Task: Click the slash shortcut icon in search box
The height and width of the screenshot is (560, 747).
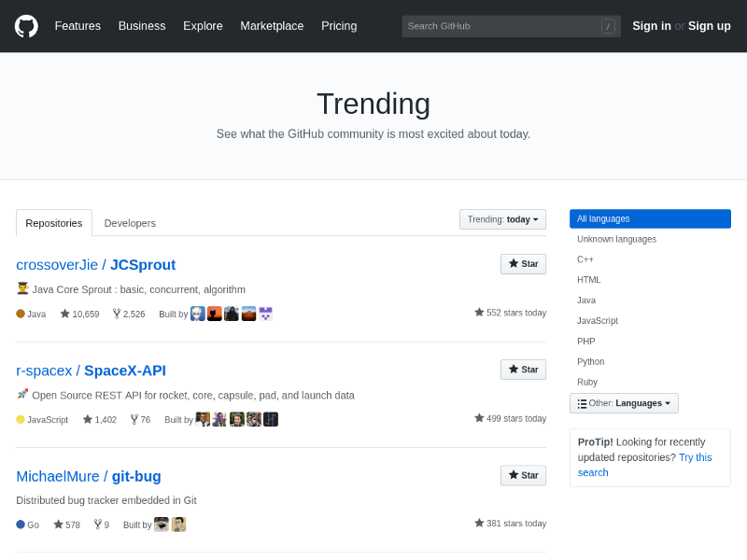Action: tap(608, 26)
